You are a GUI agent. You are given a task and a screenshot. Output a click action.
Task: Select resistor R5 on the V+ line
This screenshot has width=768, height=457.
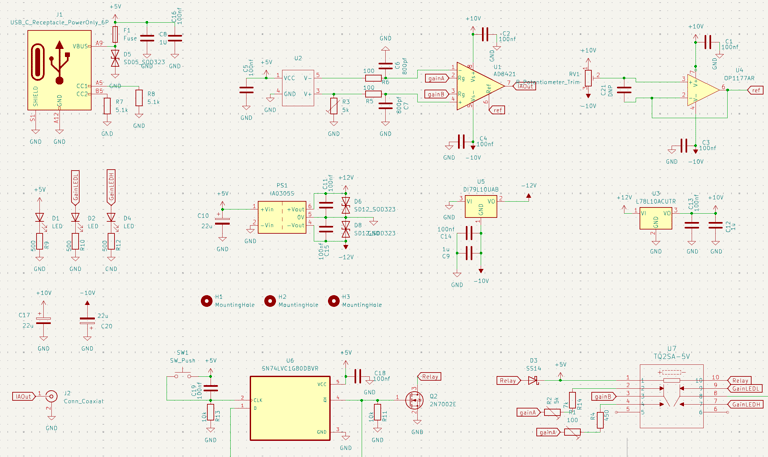point(374,94)
